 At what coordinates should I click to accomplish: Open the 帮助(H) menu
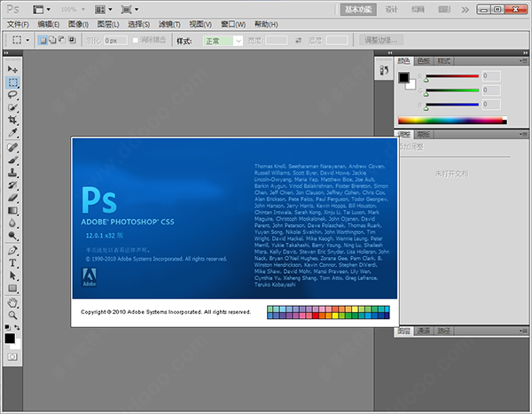[266, 25]
